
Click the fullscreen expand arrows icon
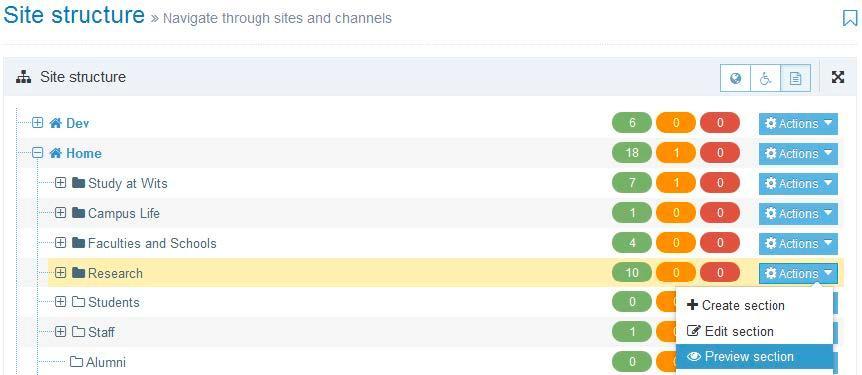pyautogui.click(x=838, y=77)
